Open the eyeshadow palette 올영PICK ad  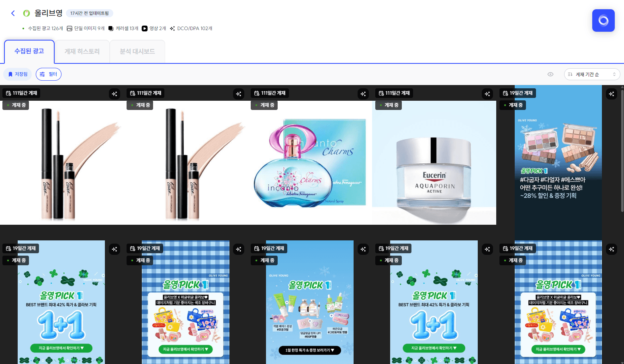[x=558, y=163]
